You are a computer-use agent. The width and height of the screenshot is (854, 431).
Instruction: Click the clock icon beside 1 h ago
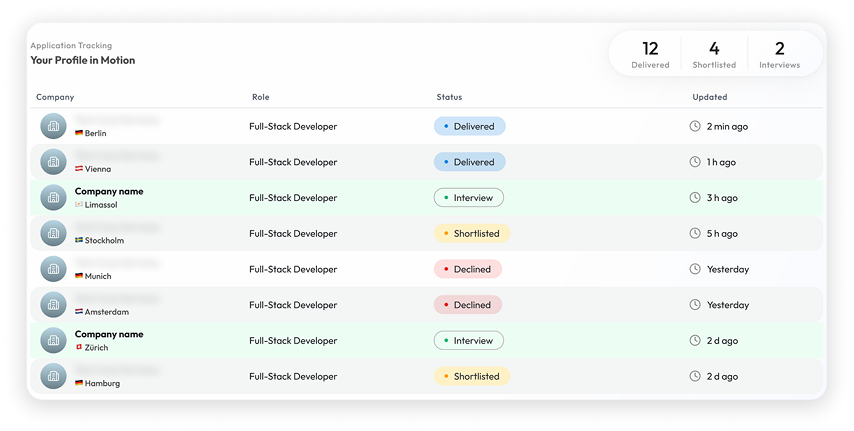(695, 162)
